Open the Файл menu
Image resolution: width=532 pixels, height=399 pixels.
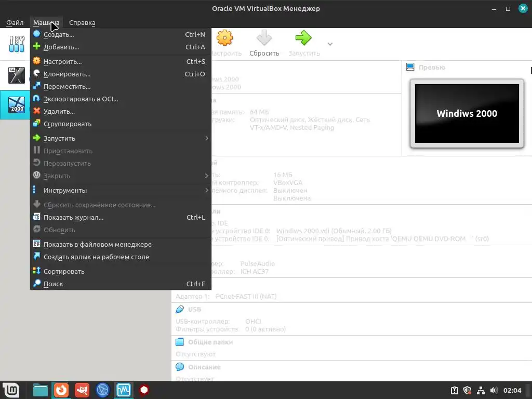[x=15, y=23]
